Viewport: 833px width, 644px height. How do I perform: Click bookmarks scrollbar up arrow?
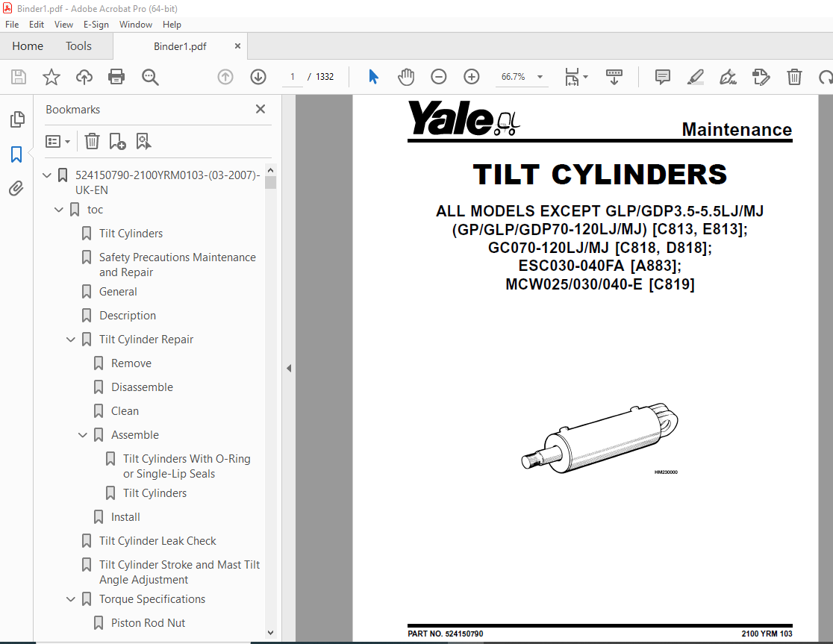click(x=270, y=170)
